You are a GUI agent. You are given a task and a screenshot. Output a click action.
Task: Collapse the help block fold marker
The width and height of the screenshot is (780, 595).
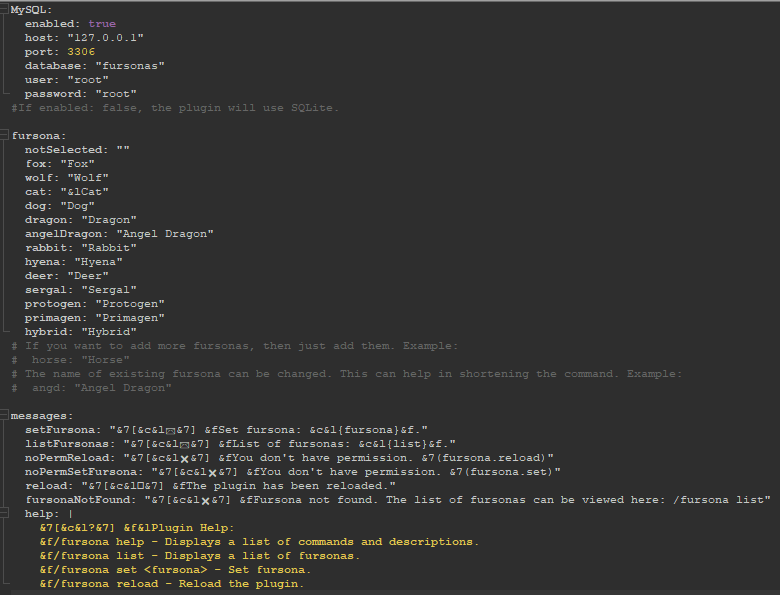click(6, 513)
